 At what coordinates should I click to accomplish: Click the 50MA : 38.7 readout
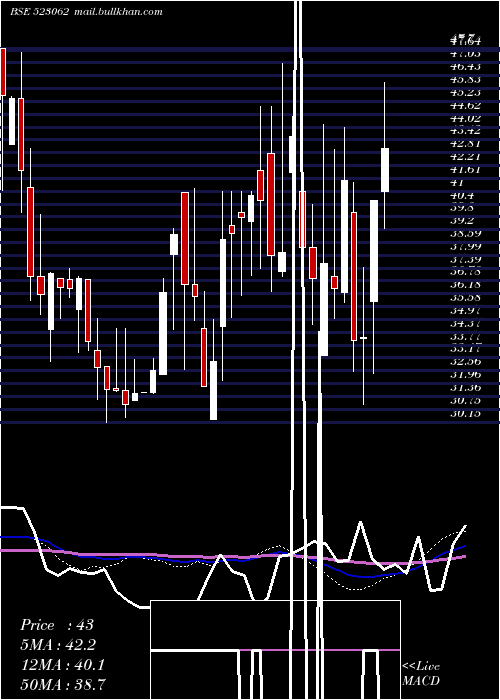(63, 684)
